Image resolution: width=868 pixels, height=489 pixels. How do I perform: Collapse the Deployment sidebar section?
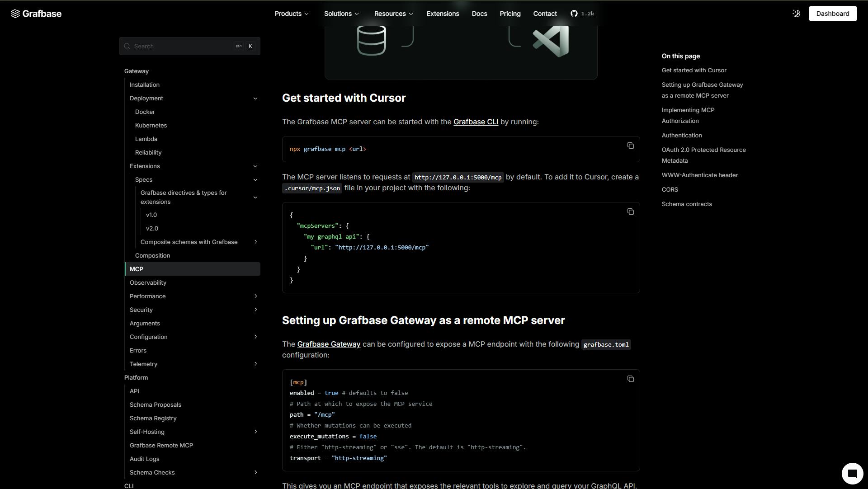tap(255, 99)
